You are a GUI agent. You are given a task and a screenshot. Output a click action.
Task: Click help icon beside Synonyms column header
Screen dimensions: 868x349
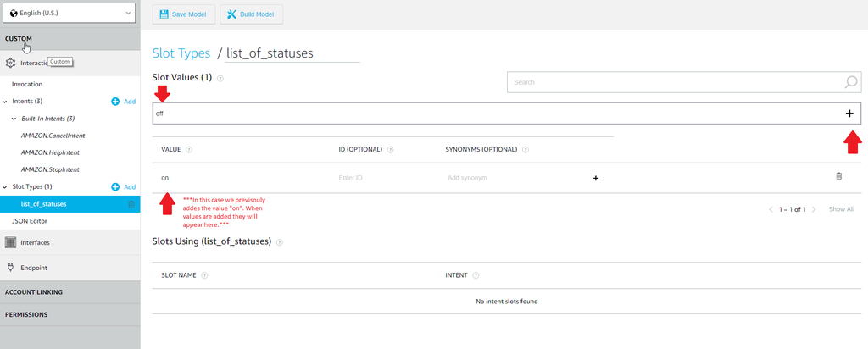pos(526,150)
